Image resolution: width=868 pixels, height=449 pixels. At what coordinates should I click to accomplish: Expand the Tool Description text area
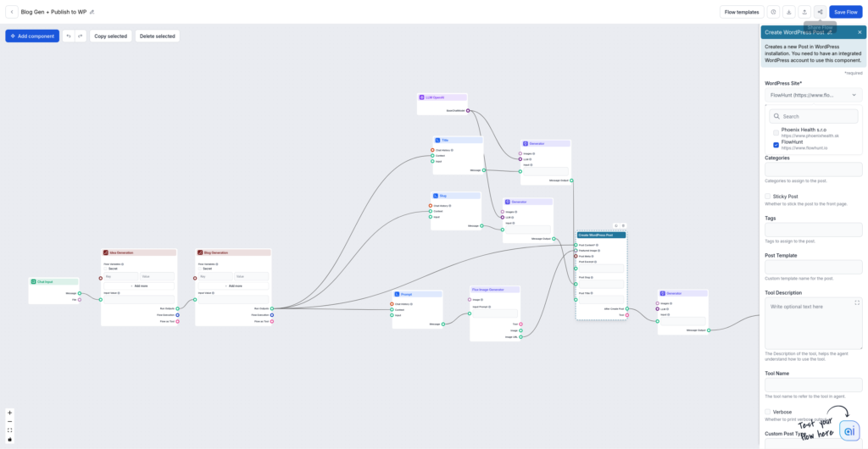click(x=857, y=302)
